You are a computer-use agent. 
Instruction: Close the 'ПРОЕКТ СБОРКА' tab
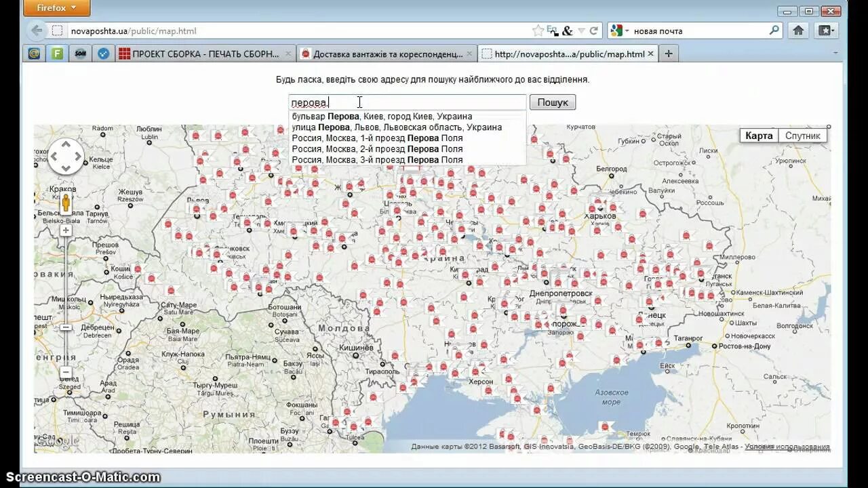point(288,54)
